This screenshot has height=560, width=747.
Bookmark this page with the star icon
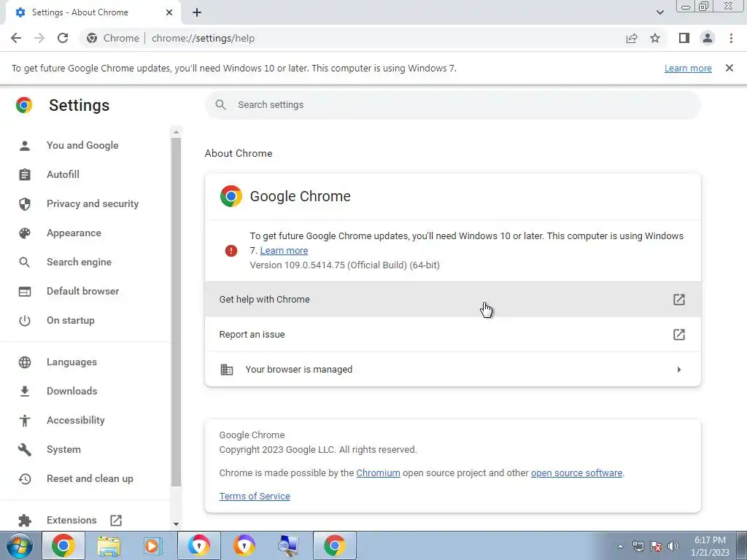[x=655, y=38]
